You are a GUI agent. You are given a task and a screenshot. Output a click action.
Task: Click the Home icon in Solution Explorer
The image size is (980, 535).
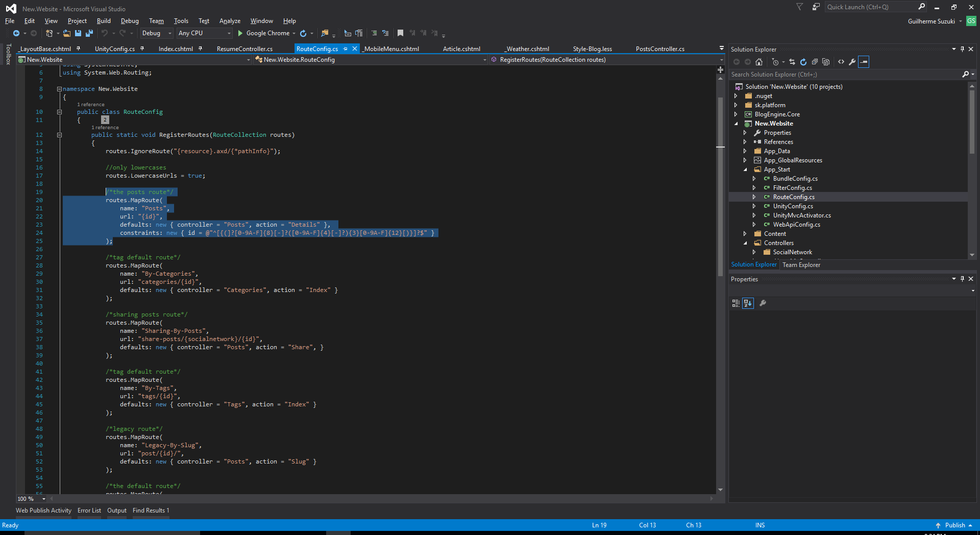(759, 62)
